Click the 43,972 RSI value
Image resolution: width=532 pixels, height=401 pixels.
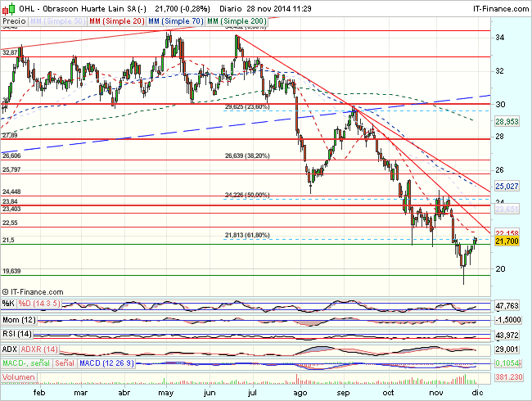click(507, 336)
